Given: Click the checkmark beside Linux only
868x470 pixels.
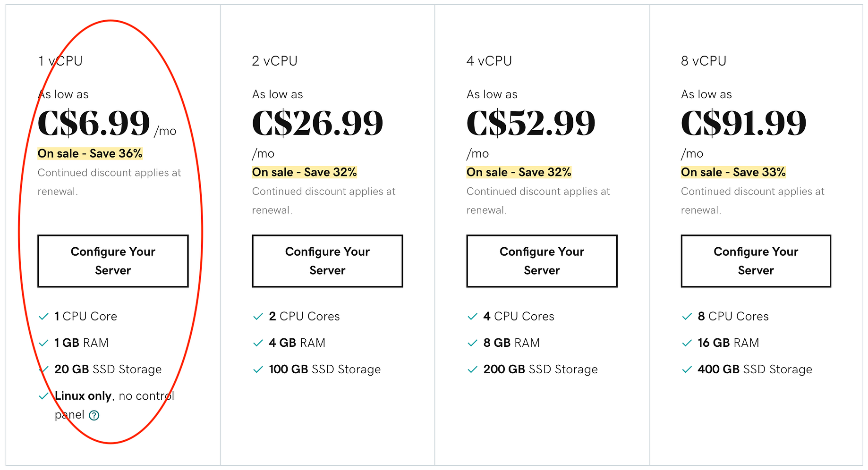Looking at the screenshot, I should coord(43,396).
